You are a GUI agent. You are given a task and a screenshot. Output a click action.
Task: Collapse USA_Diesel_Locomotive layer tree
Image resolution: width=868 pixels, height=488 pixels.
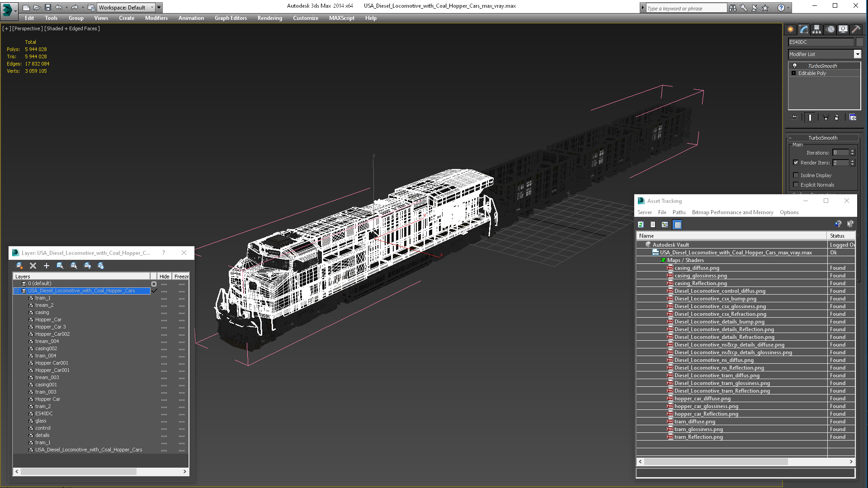tap(17, 291)
